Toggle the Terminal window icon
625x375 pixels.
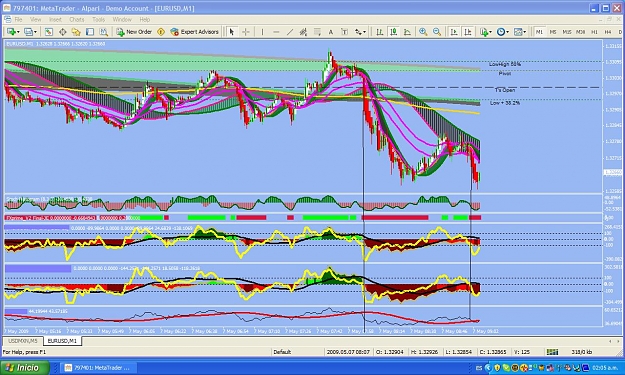[x=90, y=32]
